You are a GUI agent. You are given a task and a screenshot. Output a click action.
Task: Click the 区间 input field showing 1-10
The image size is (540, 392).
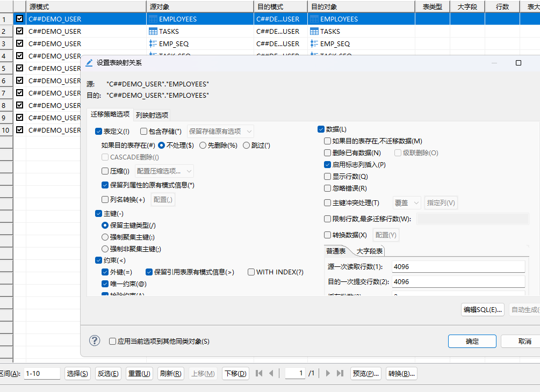(42, 373)
